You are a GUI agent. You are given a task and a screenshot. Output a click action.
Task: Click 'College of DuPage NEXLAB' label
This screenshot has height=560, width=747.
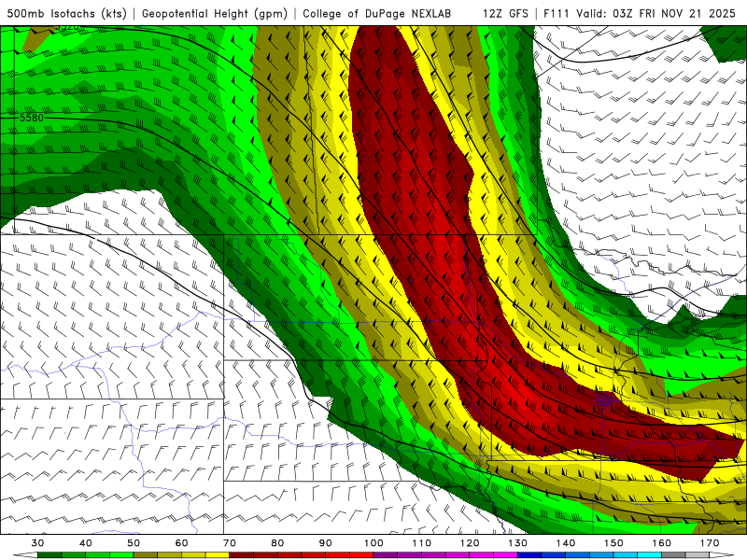click(376, 13)
